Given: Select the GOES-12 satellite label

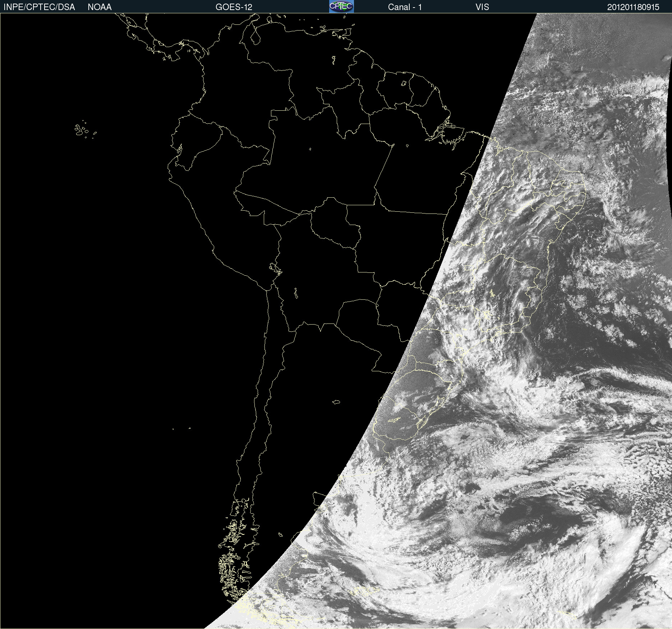Looking at the screenshot, I should coord(234,7).
